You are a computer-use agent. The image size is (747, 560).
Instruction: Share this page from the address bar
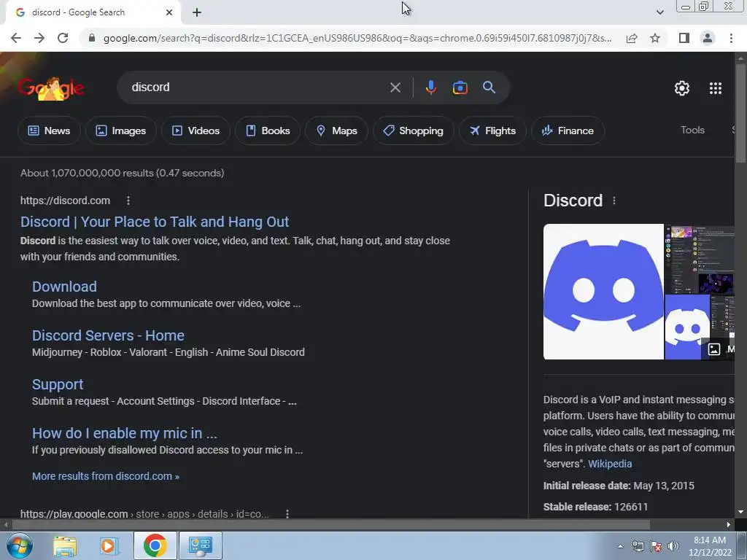point(632,38)
